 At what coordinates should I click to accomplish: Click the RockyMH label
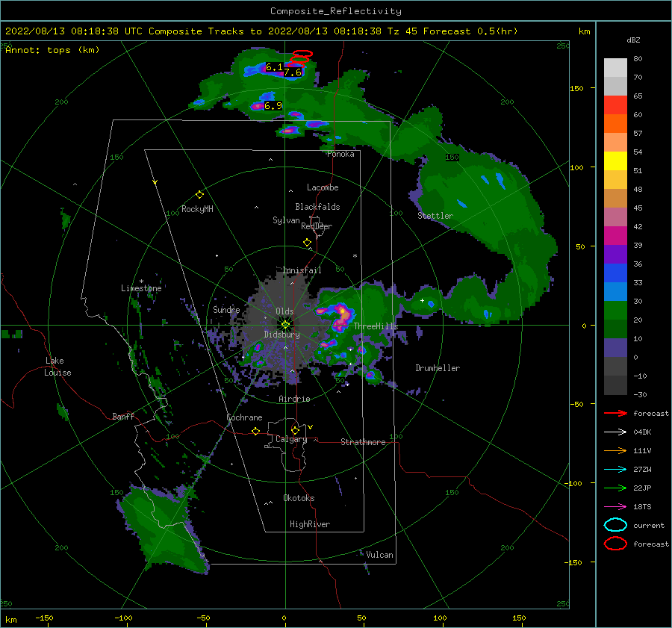[197, 209]
